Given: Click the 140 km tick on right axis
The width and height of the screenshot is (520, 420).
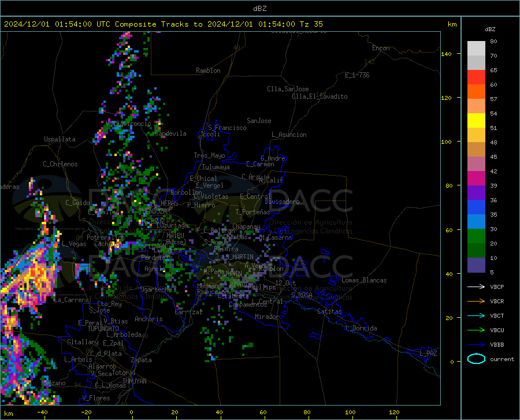Looking at the screenshot, I should (x=446, y=54).
